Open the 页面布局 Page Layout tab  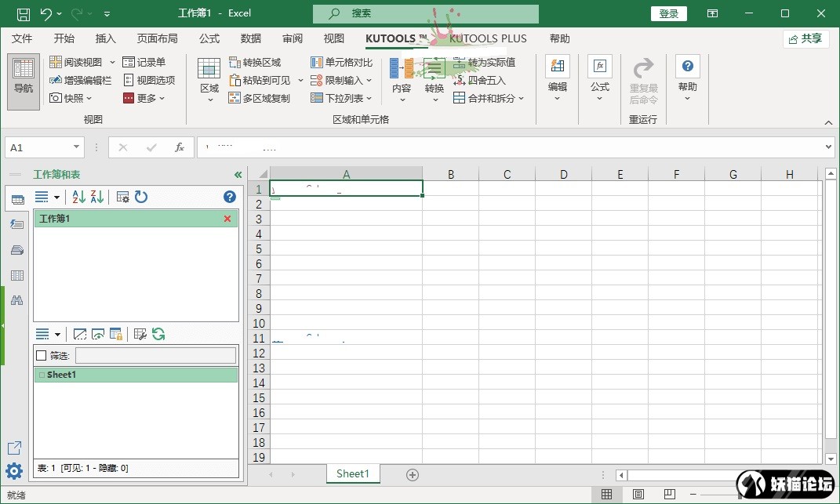(157, 38)
